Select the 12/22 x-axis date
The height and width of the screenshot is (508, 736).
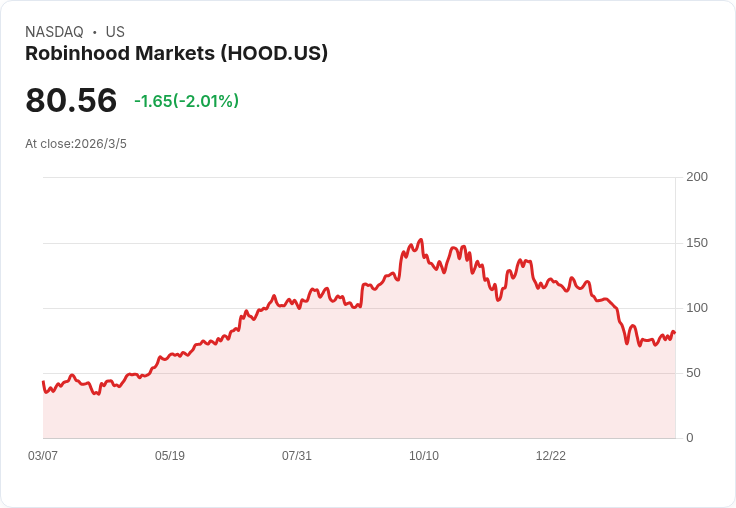(551, 456)
